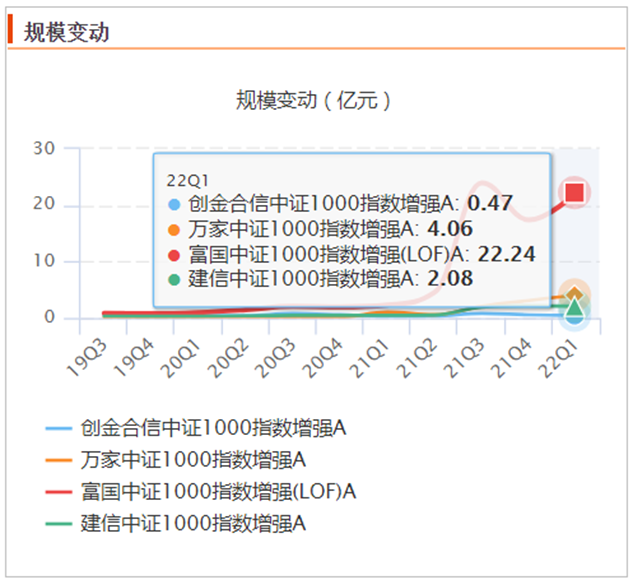
Task: Toggle 创金合信中证1000指数增强A legend series
Action: coord(196,428)
